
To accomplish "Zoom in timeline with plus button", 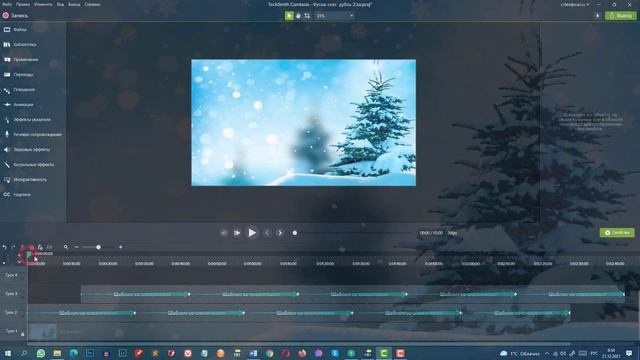I will [x=120, y=247].
